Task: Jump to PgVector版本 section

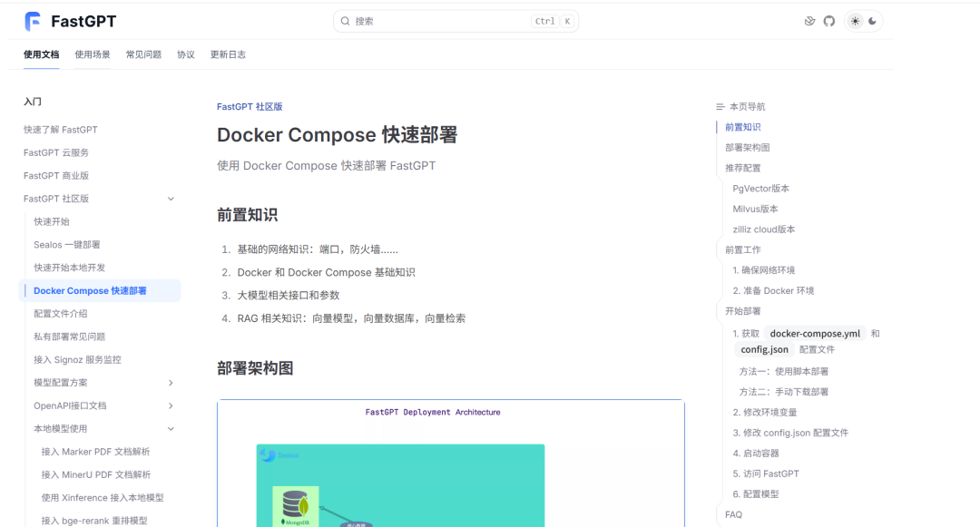Action: [x=760, y=189]
